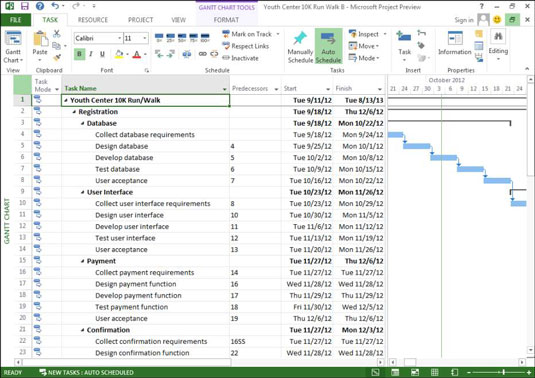Click the Test database Gantt bar
Screen dimensions: 535x378
pos(470,169)
